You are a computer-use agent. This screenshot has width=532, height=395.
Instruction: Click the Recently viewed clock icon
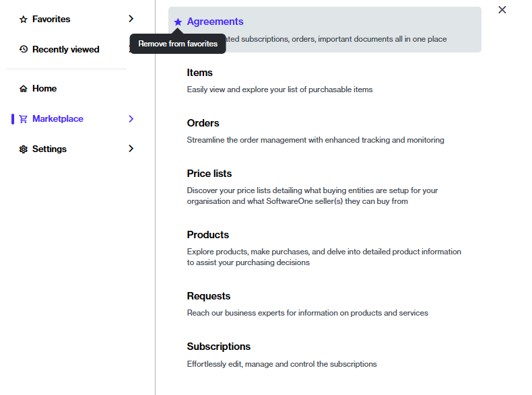point(24,50)
